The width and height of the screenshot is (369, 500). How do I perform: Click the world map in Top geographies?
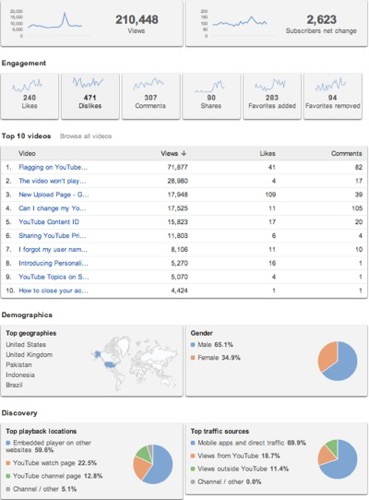(x=133, y=363)
